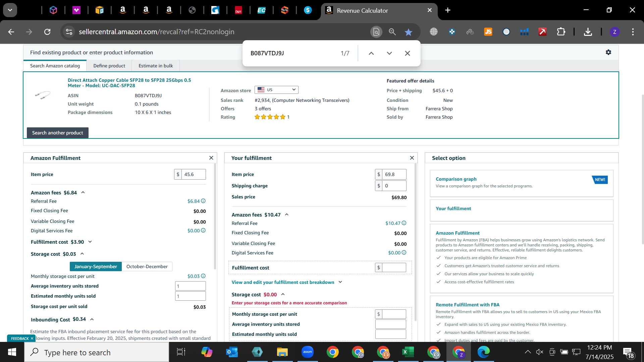Open Outlook from the taskbar
Screen dimensions: 644x362
click(232, 352)
